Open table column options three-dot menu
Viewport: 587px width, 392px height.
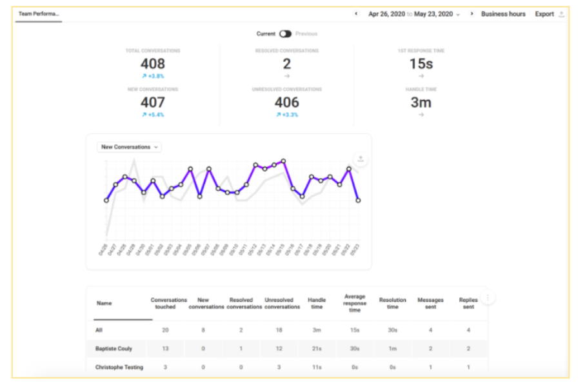[x=488, y=298]
